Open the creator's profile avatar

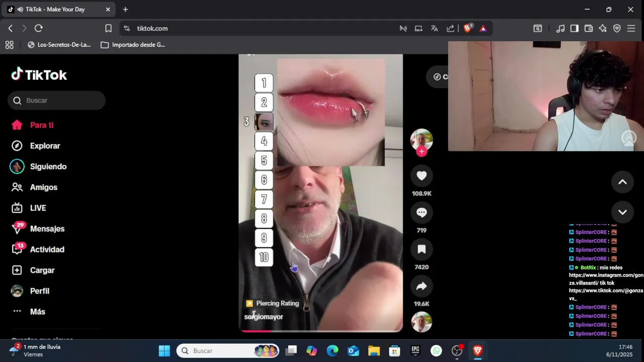point(422,140)
